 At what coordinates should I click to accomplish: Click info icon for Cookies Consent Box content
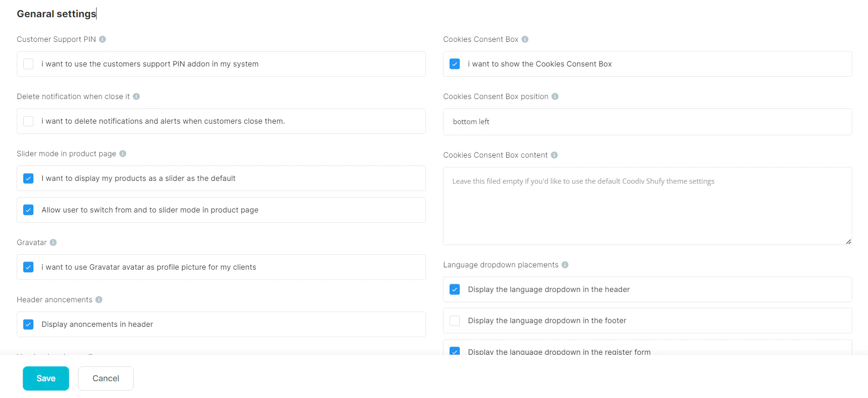click(554, 155)
